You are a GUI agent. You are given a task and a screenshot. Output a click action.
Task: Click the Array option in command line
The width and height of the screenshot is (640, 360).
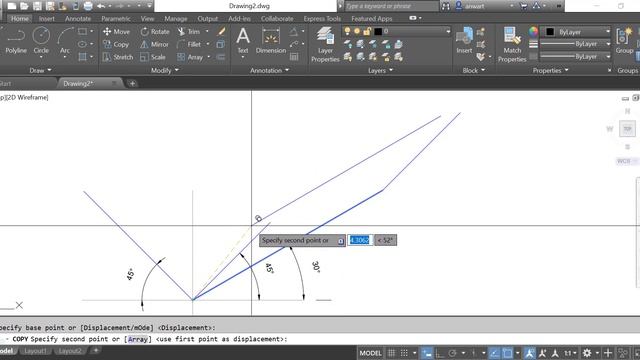click(x=138, y=339)
